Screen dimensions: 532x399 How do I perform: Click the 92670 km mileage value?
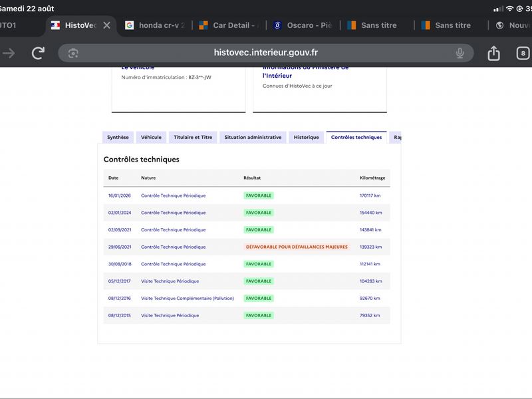click(x=370, y=298)
